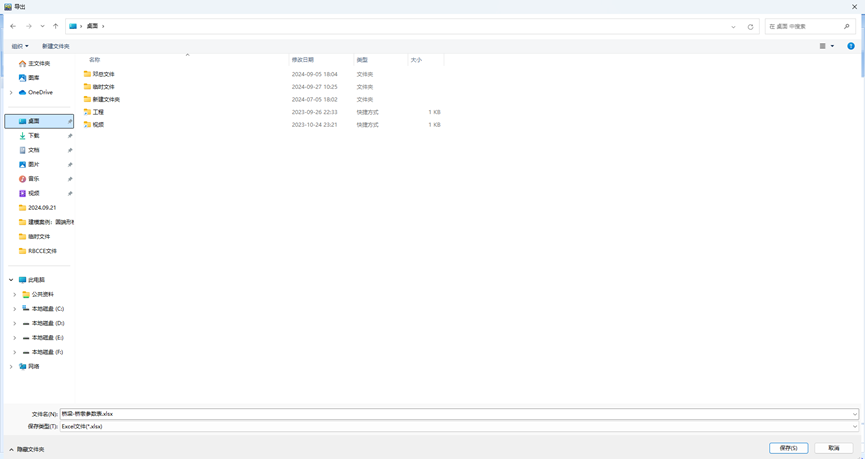Viewport: 865px width, 459px height.
Task: Click 新建文件夹 in the toolbar
Action: pyautogui.click(x=56, y=46)
